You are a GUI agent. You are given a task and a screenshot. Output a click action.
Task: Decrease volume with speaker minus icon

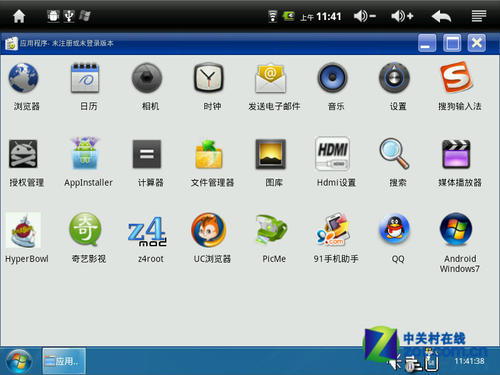[x=365, y=16]
